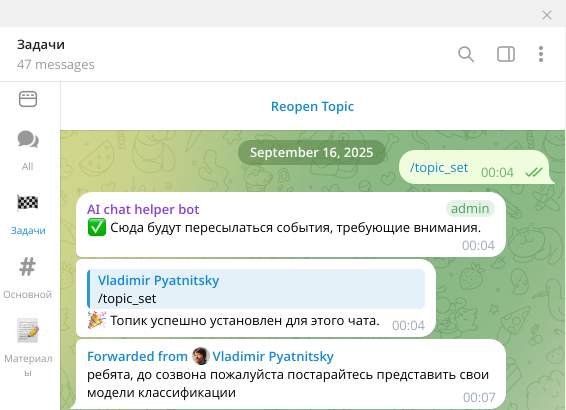566x410 pixels.
Task: Click the party popper emoji
Action: click(97, 320)
